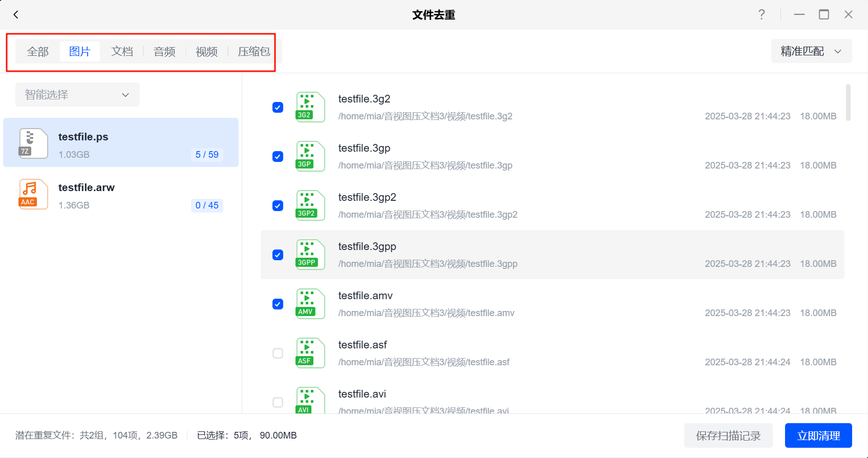This screenshot has height=458, width=868.
Task: Click the ASF video file icon
Action: click(x=310, y=353)
